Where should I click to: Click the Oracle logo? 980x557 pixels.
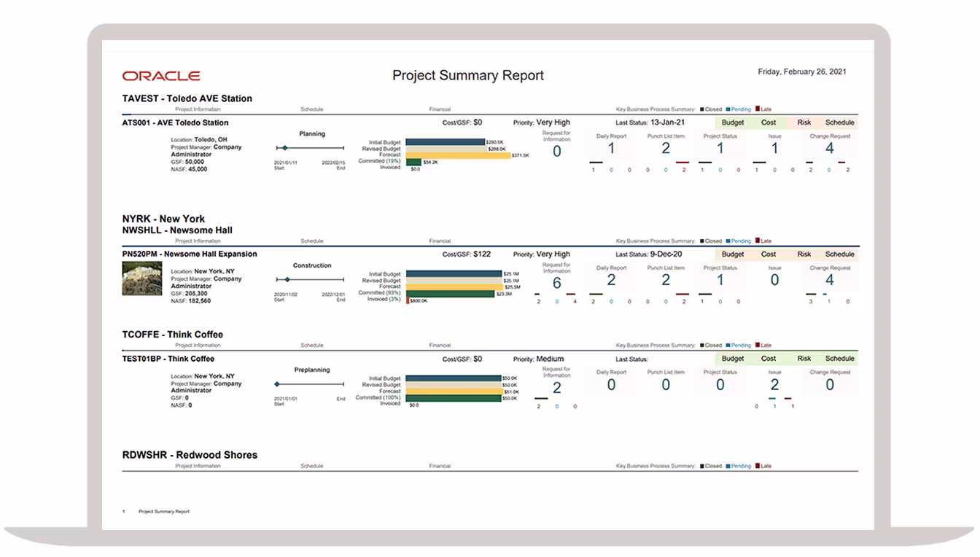click(161, 74)
